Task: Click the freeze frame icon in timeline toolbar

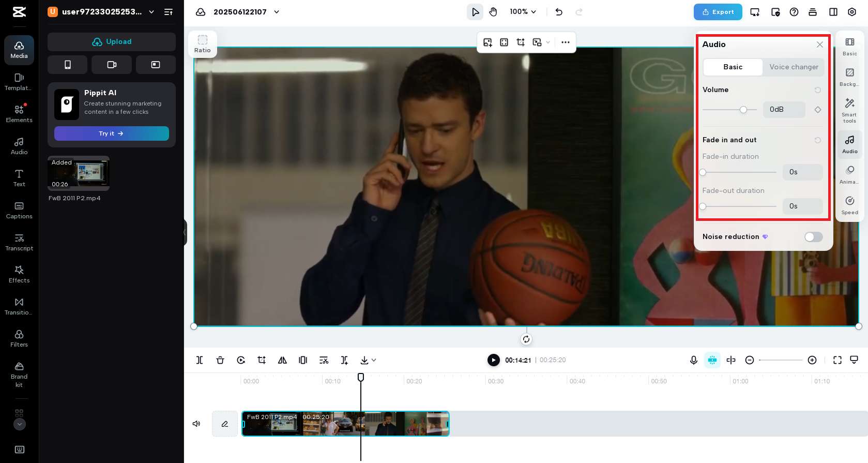Action: pyautogui.click(x=303, y=360)
